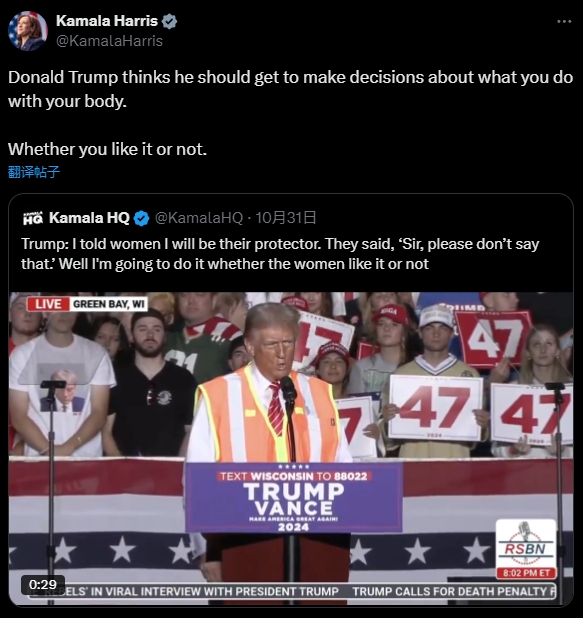Click the TRUMP VANCE podium sign
Image resolution: width=583 pixels, height=618 pixels.
pyautogui.click(x=294, y=498)
